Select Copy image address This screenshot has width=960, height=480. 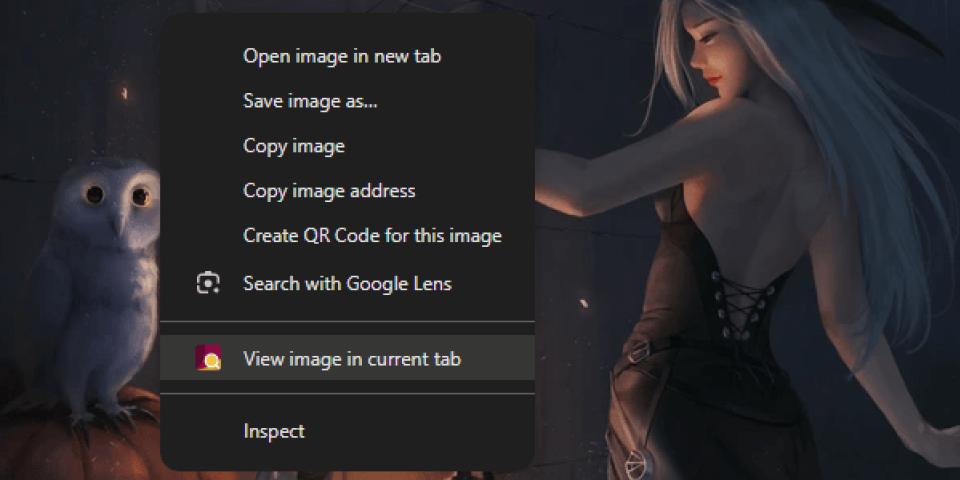tap(347, 190)
